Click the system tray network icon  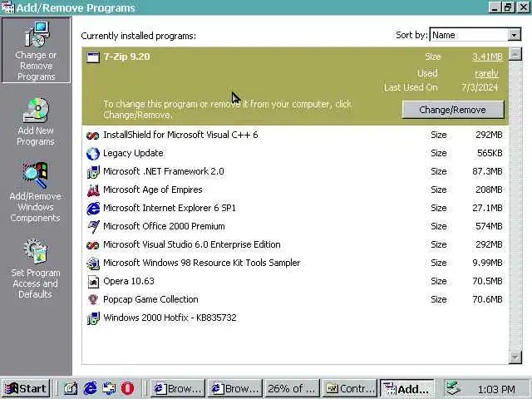[452, 388]
